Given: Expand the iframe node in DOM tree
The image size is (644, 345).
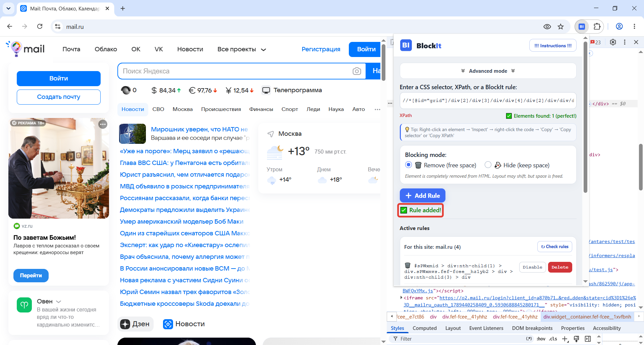Looking at the screenshot, I should (x=401, y=298).
